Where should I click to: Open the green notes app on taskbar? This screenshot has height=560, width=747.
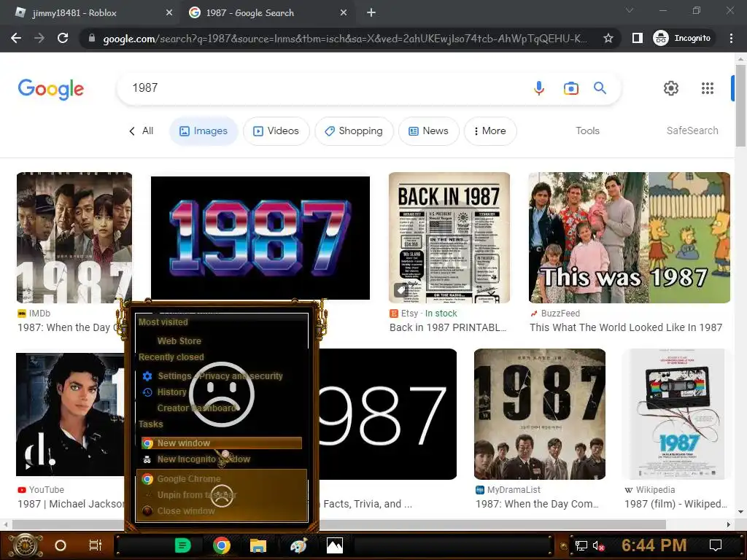pyautogui.click(x=183, y=545)
